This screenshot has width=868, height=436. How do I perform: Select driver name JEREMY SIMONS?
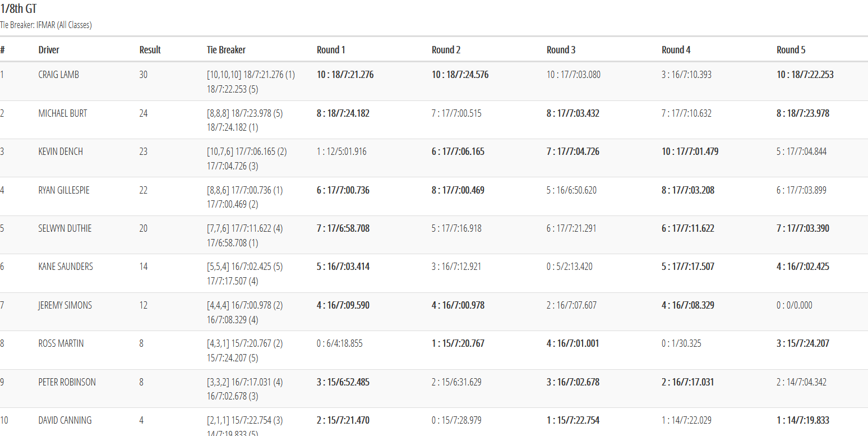[65, 305]
